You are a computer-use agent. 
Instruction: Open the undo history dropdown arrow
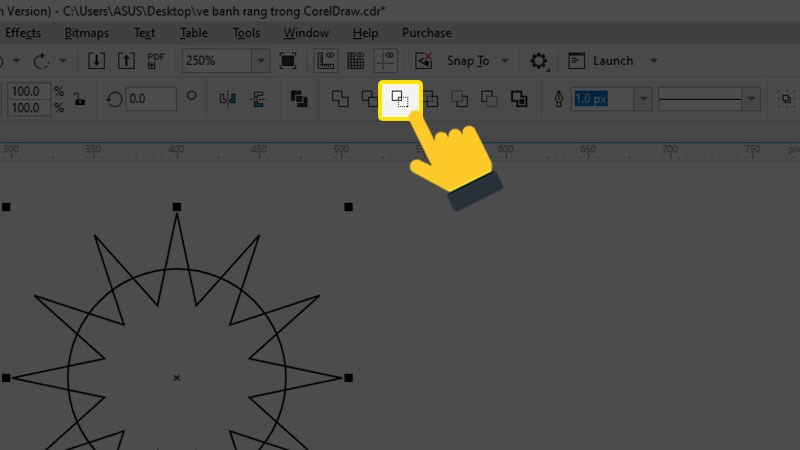[x=16, y=61]
